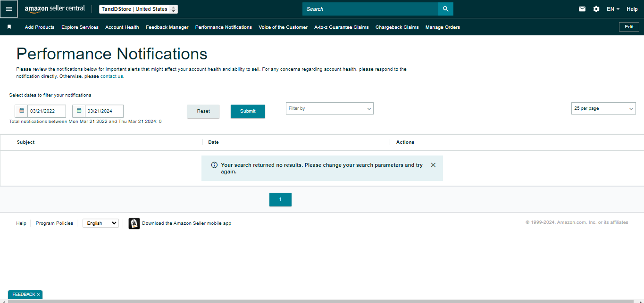Image resolution: width=644 pixels, height=303 pixels.
Task: Click the Edit button in navigation bar
Action: (629, 27)
